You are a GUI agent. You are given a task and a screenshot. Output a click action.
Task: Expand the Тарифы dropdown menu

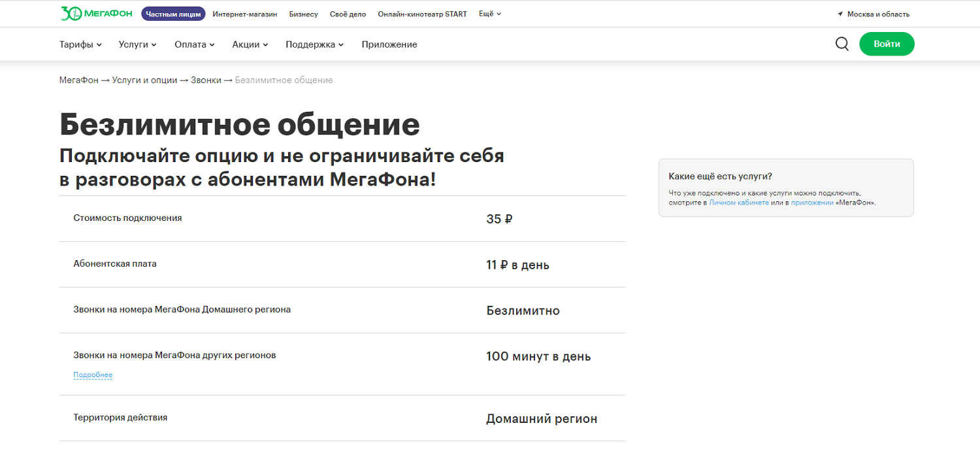click(x=80, y=44)
